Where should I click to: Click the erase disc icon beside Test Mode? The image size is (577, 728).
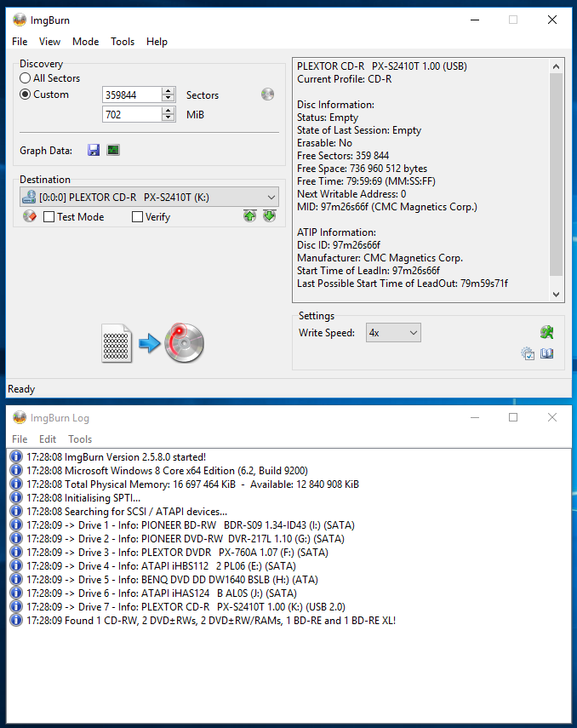click(x=30, y=216)
